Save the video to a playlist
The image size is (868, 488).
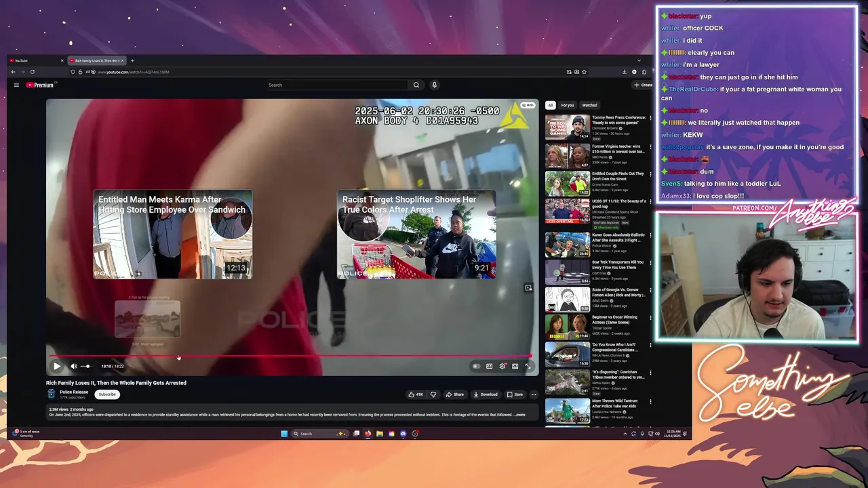[515, 394]
